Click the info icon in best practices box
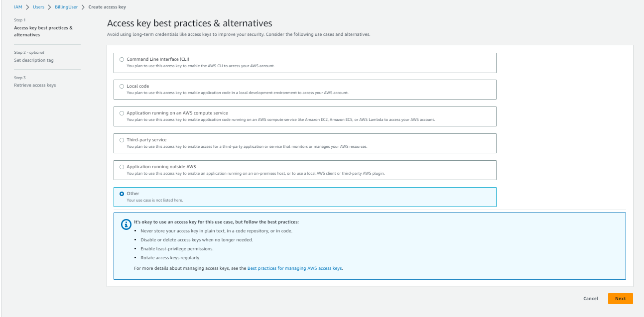 126,224
